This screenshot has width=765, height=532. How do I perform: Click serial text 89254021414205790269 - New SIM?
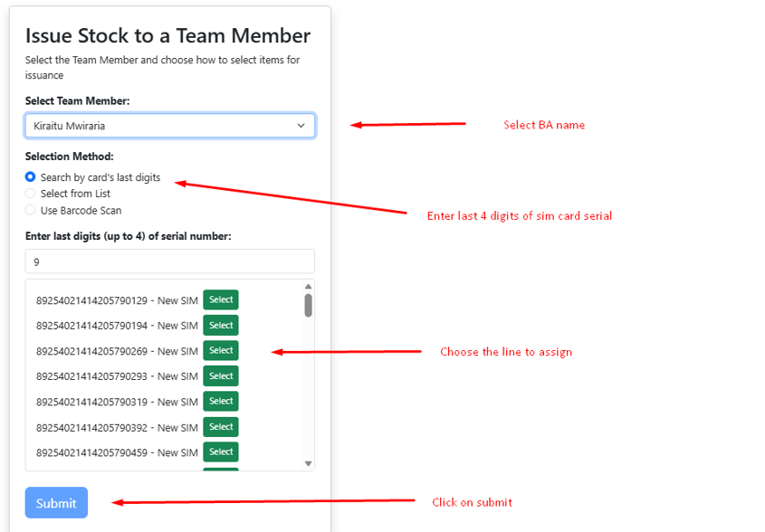point(116,351)
